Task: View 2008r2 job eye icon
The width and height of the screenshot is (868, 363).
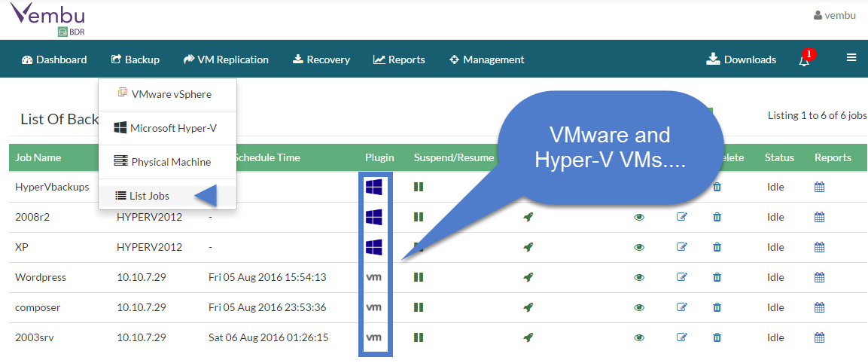Action: (x=639, y=217)
